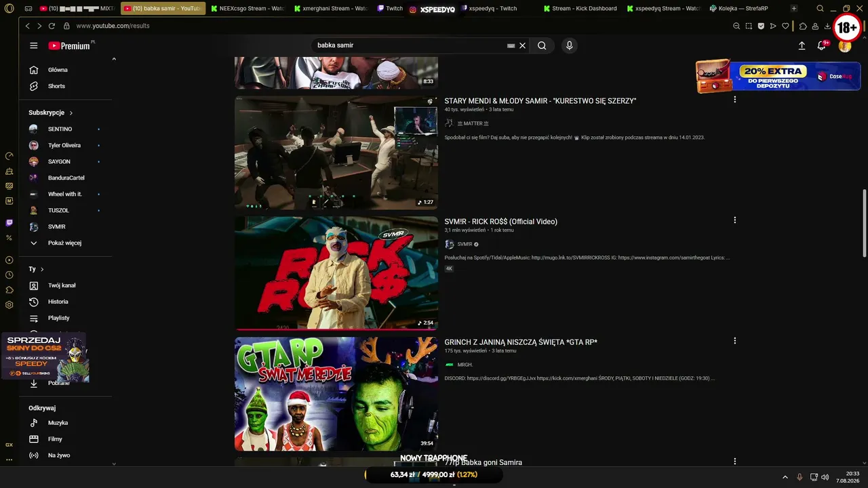Click the page vertical scrollbar thumb
Viewport: 868px width, 488px height.
pos(864,222)
